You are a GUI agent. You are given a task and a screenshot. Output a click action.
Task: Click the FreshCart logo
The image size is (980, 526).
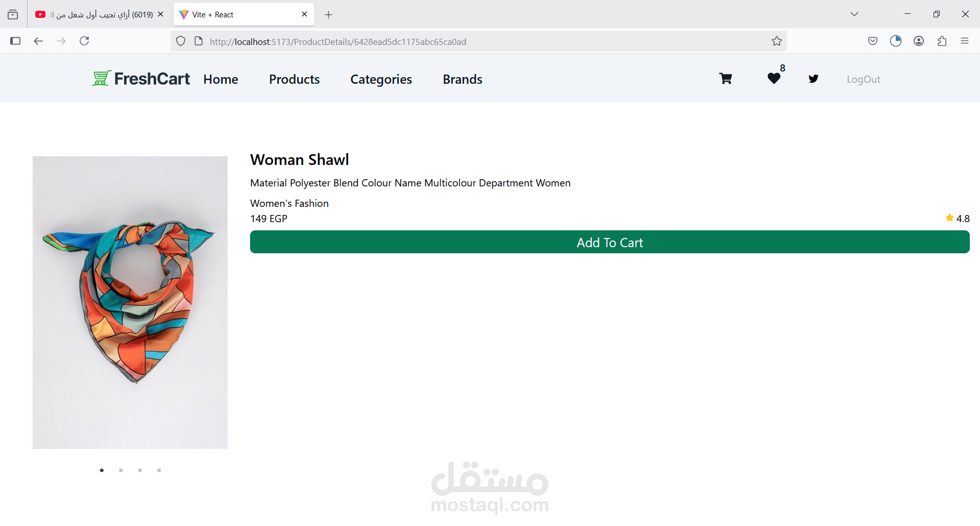point(141,79)
